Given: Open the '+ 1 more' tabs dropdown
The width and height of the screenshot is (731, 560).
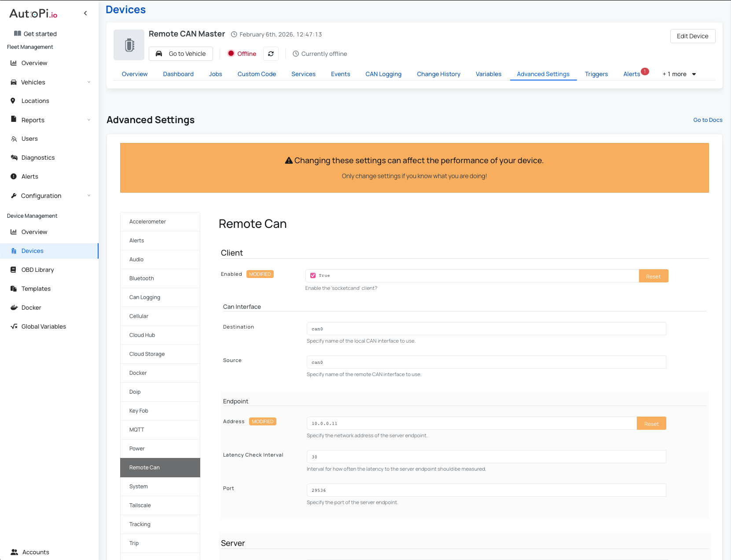Looking at the screenshot, I should (679, 74).
